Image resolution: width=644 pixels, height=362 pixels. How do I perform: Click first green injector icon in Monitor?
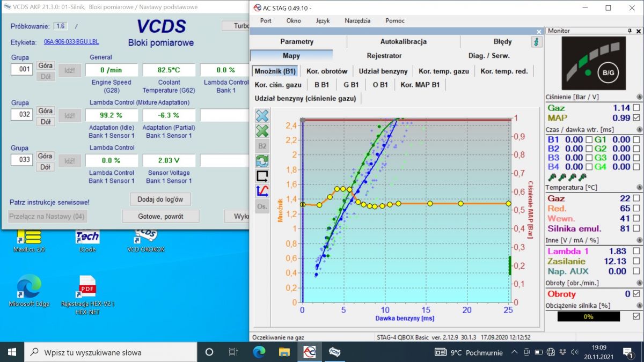551,176
